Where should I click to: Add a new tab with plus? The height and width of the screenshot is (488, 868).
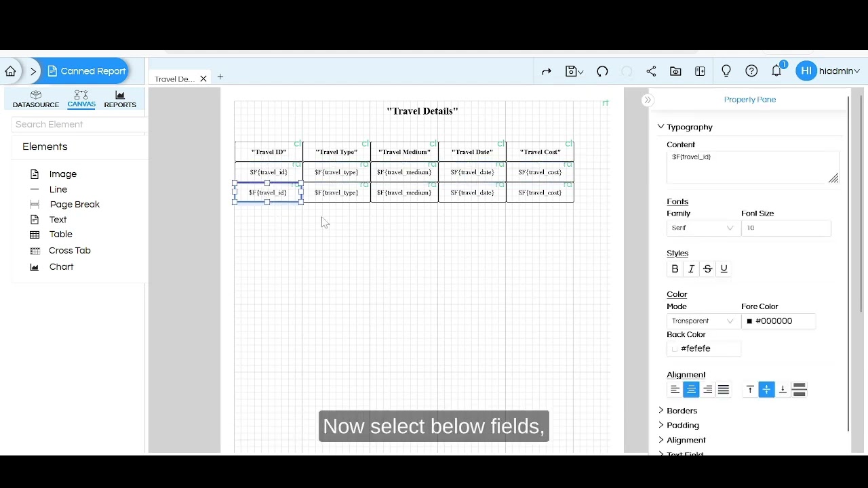tap(220, 77)
